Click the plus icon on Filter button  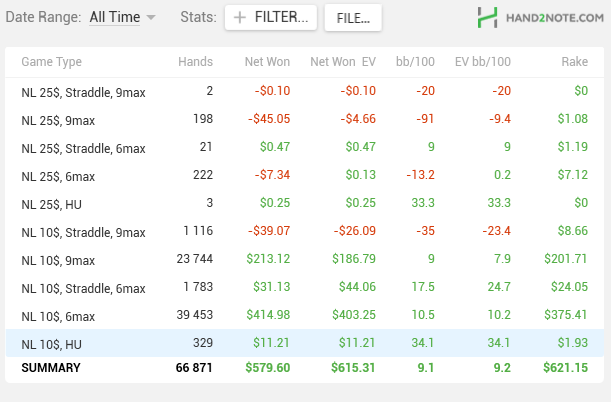pyautogui.click(x=240, y=17)
